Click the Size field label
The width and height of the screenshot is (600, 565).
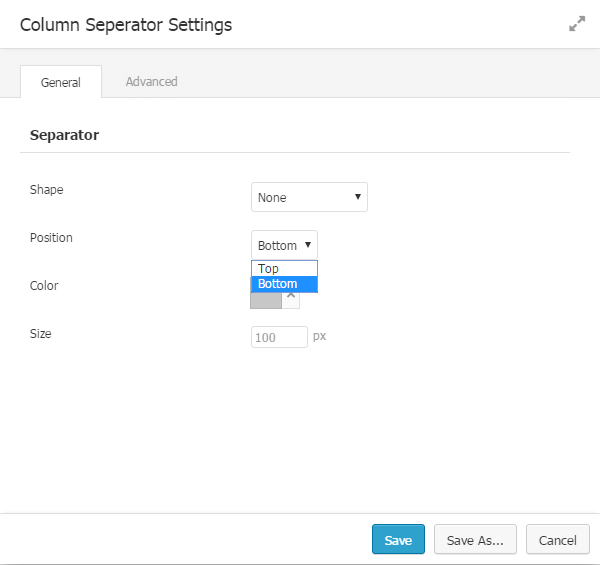tap(41, 333)
